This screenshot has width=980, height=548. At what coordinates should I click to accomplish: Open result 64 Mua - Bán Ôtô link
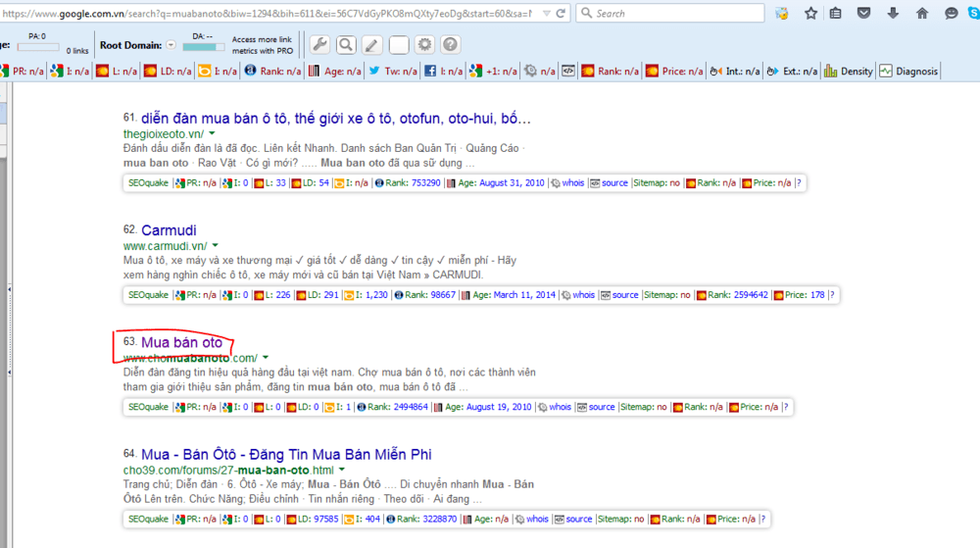click(286, 454)
